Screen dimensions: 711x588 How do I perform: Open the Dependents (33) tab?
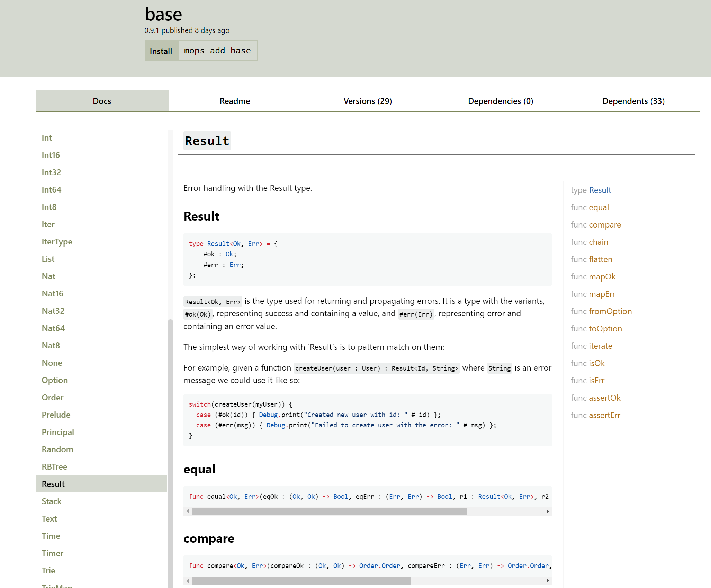[633, 101]
